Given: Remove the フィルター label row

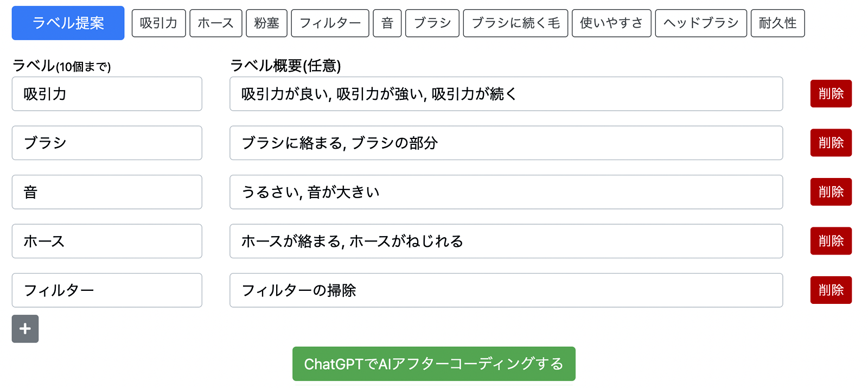Looking at the screenshot, I should (831, 290).
